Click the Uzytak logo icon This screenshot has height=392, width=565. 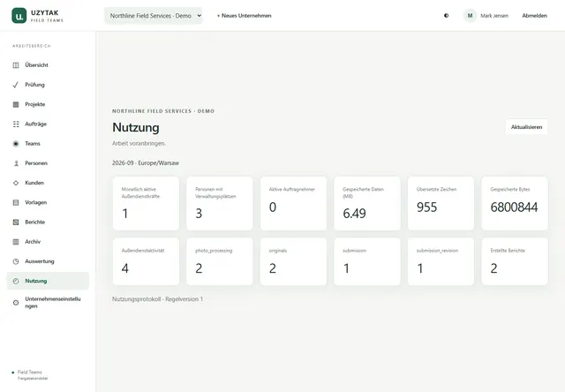19,16
